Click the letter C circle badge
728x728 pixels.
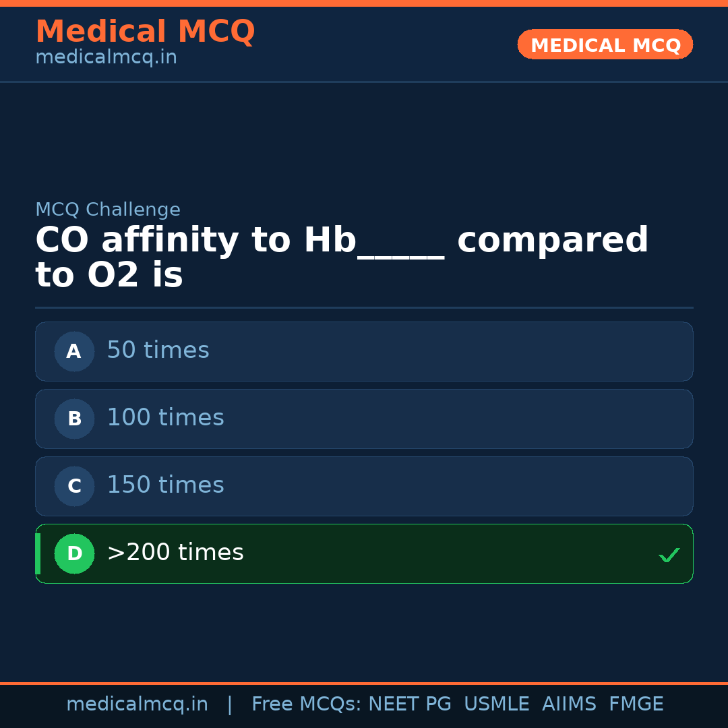[x=74, y=486]
